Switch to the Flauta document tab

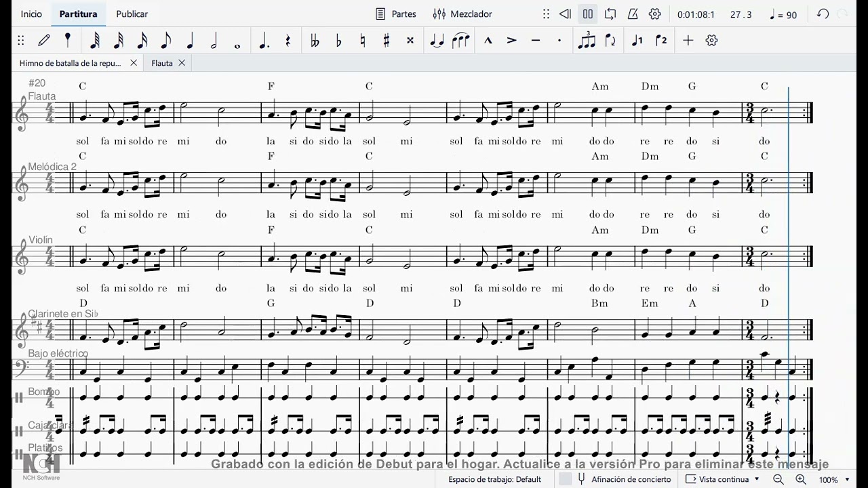coord(162,63)
